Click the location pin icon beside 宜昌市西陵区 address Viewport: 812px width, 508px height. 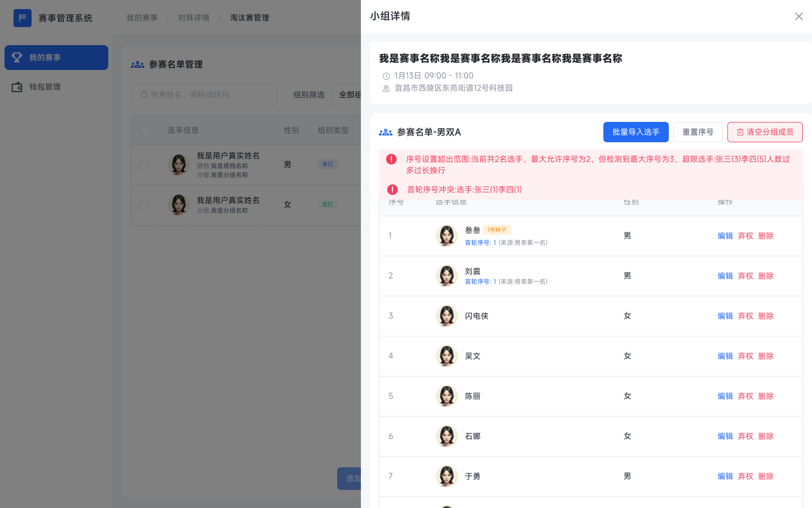386,89
